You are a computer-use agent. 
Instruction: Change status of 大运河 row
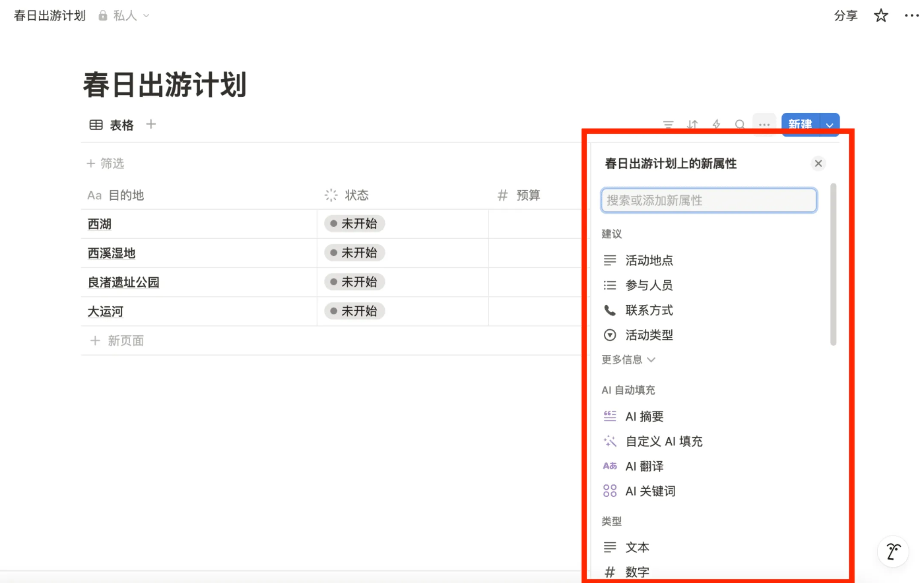point(354,311)
